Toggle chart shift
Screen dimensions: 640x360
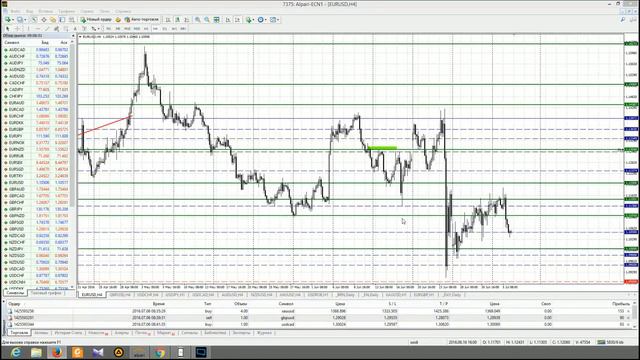(x=237, y=20)
